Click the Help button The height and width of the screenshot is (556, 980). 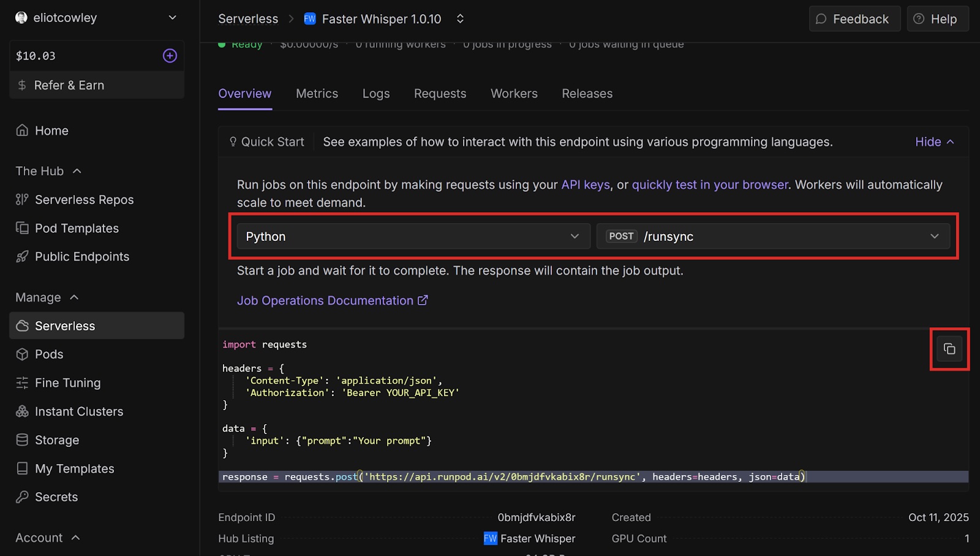[x=938, y=19]
